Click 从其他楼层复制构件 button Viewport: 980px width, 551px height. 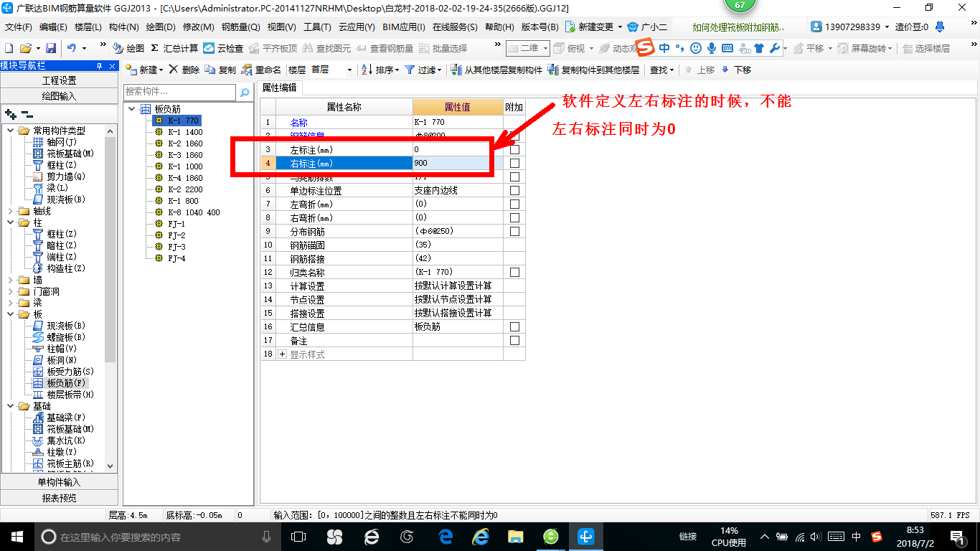click(x=497, y=70)
